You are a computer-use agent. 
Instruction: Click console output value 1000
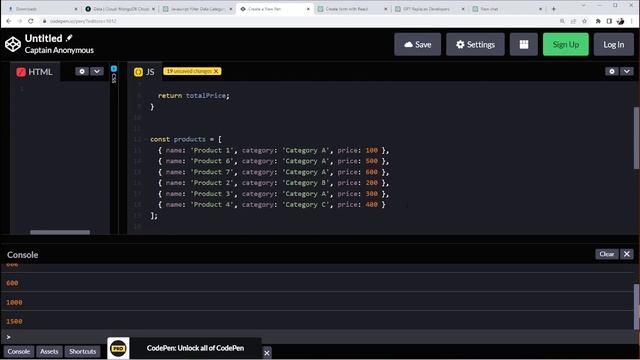pyautogui.click(x=14, y=302)
